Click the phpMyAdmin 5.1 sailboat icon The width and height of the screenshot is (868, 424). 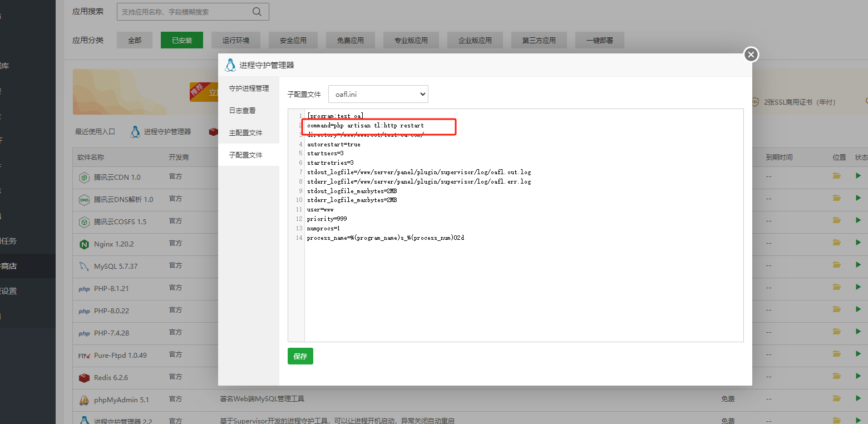click(x=84, y=400)
